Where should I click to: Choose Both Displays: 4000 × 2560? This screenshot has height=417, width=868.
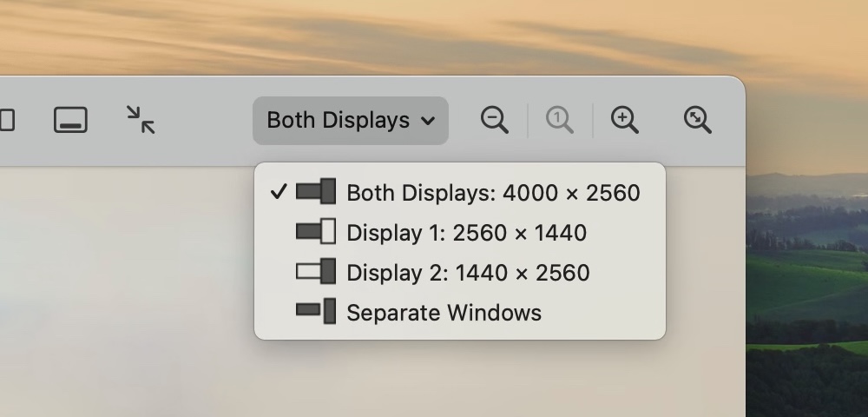[493, 193]
